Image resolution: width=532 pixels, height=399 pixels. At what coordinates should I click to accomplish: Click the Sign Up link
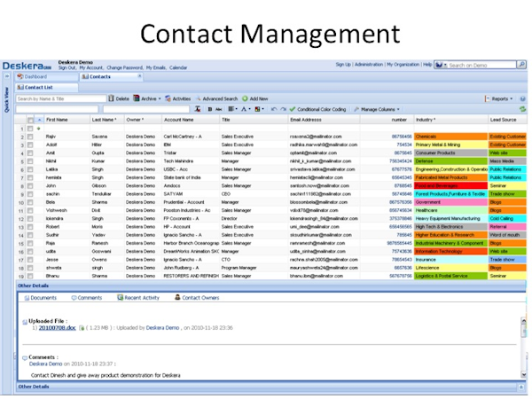coord(343,64)
